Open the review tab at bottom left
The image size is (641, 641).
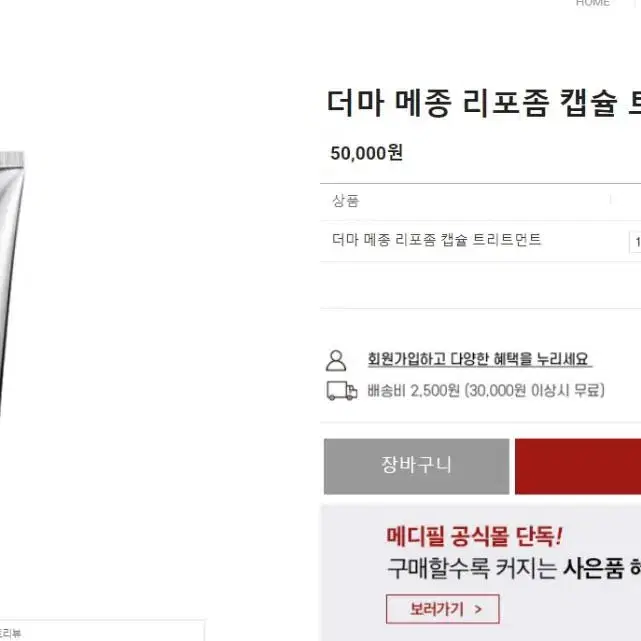tap(10, 633)
